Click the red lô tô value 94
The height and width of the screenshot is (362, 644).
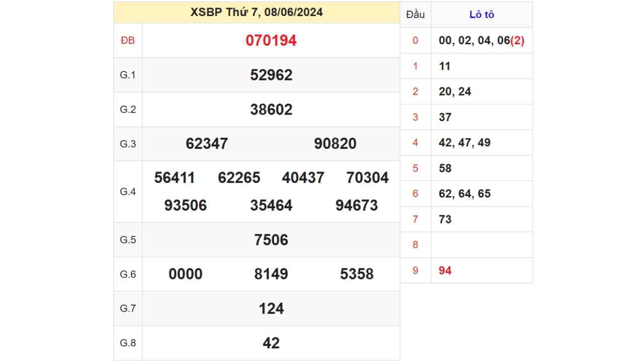tap(445, 270)
